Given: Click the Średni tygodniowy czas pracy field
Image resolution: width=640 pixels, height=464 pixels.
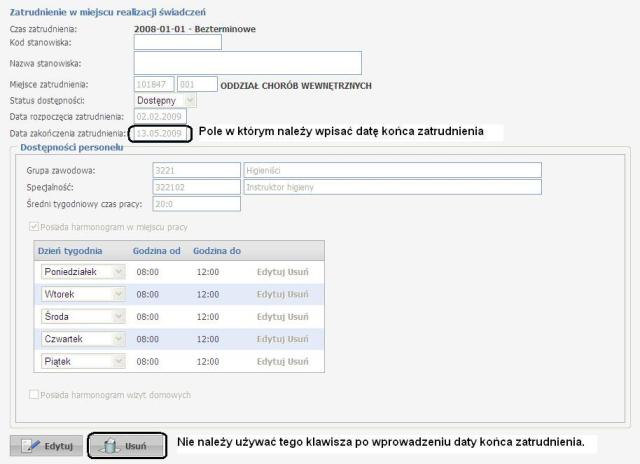Looking at the screenshot, I should click(x=196, y=204).
